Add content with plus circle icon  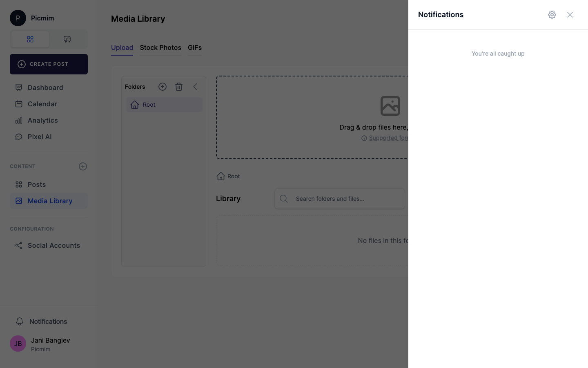point(83,166)
